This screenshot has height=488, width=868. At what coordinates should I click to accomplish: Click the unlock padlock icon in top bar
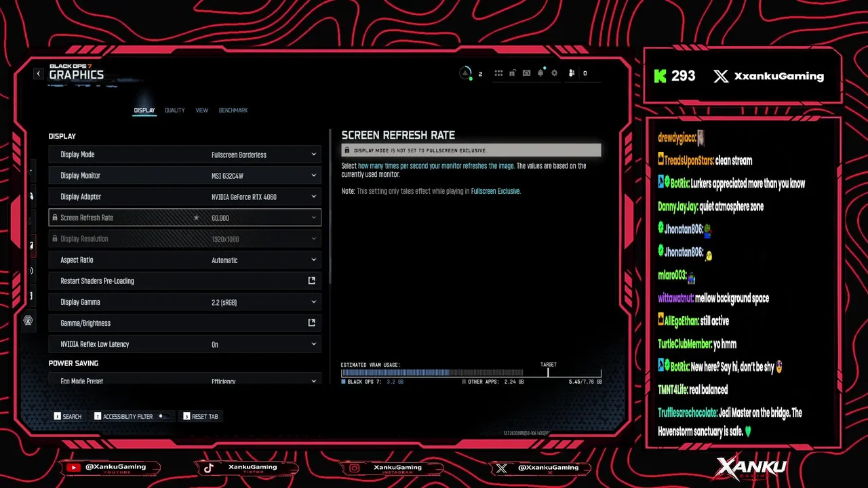click(513, 73)
